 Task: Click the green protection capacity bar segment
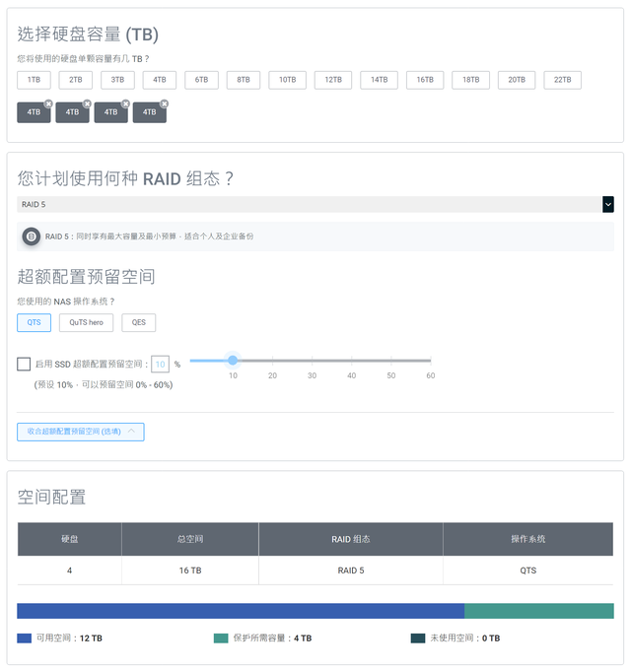tap(539, 611)
